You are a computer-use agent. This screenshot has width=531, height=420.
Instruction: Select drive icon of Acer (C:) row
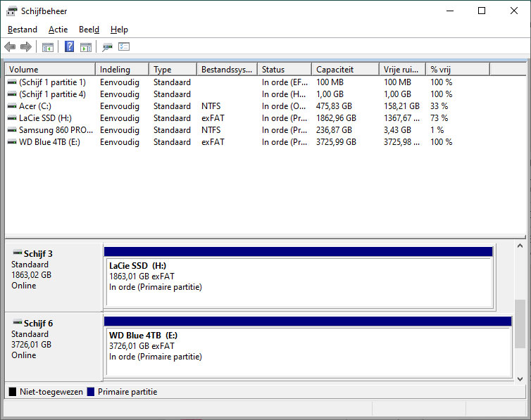[12, 106]
